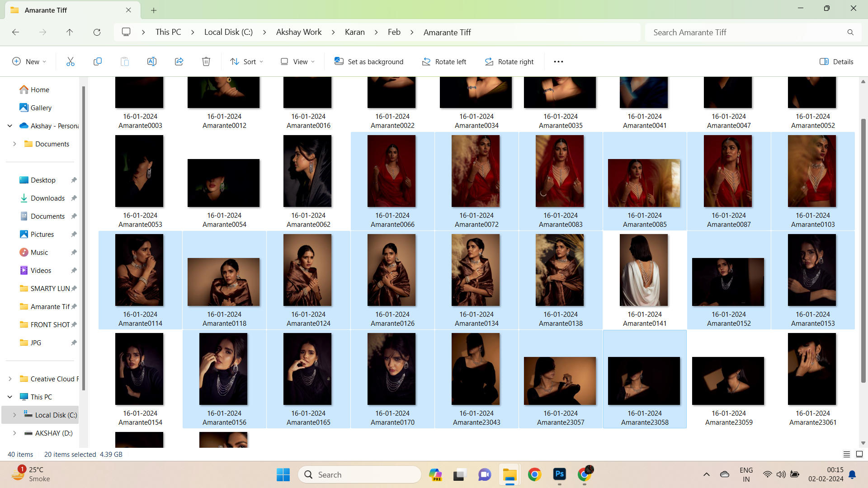Screen dimensions: 868x488
Task: Open File Explorer taskbar icon
Action: (x=509, y=474)
